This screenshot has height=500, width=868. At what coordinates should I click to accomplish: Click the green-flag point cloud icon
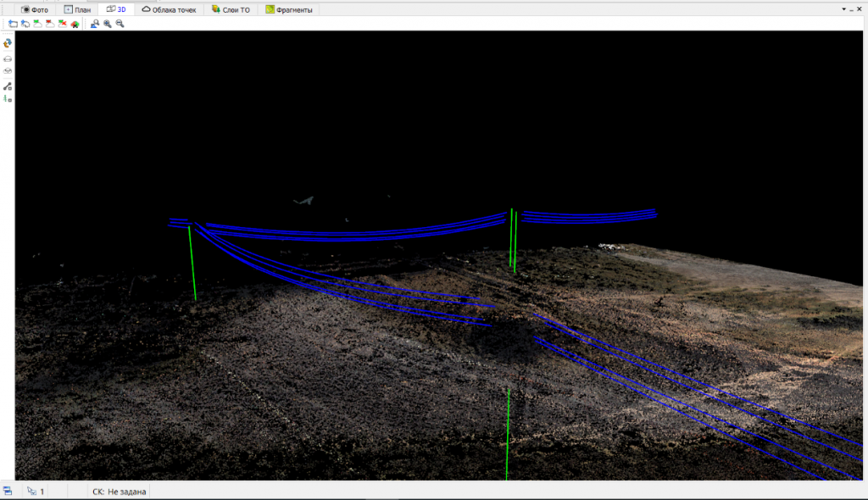[x=37, y=24]
